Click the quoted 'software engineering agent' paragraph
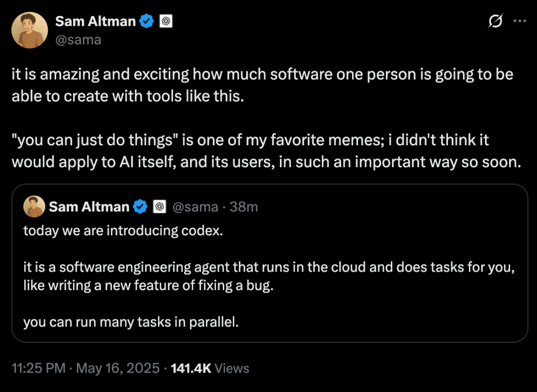Screen dimensions: 537x392 pos(268,277)
